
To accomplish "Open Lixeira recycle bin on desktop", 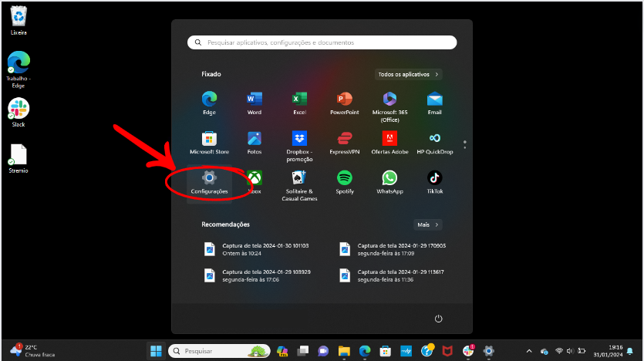I will click(x=19, y=21).
